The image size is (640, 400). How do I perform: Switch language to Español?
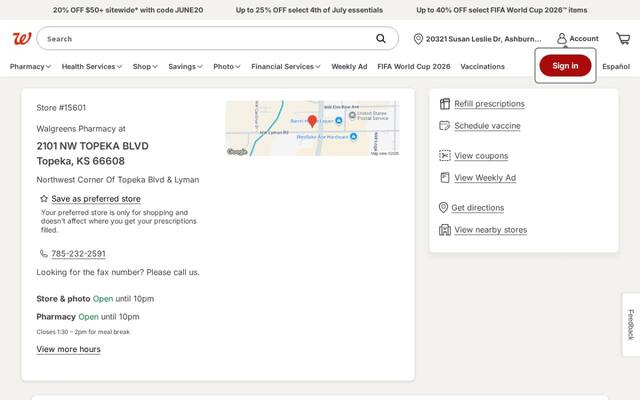point(616,67)
